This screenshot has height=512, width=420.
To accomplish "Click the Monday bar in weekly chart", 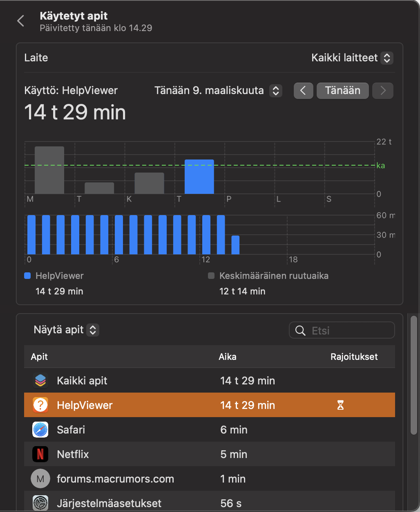I will 49,170.
